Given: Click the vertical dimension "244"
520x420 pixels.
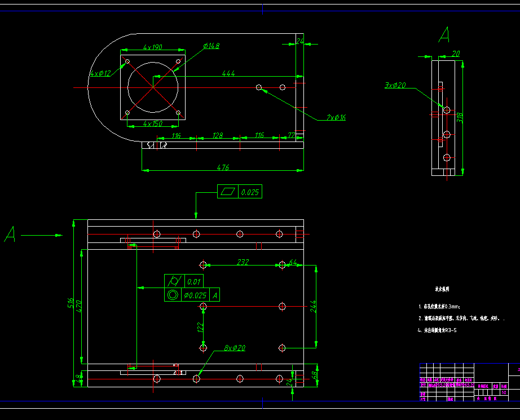Looking at the screenshot, I should click(313, 307).
